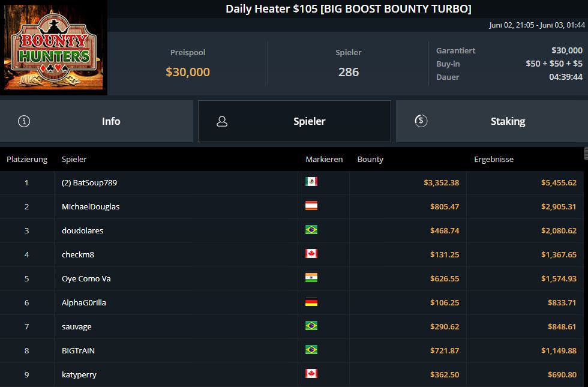This screenshot has width=588, height=387.
Task: Click the Brazil flag beside BiGTrAiN
Action: (311, 349)
